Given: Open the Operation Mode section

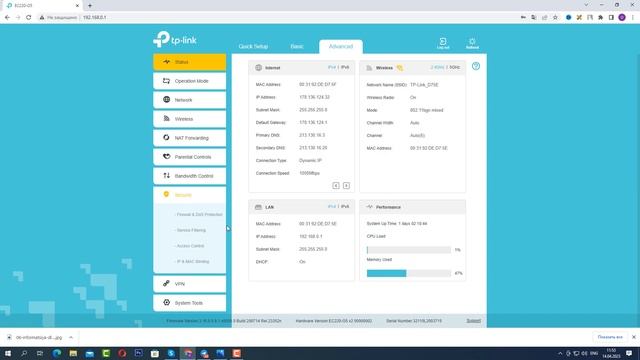Looking at the screenshot, I should pyautogui.click(x=189, y=81).
